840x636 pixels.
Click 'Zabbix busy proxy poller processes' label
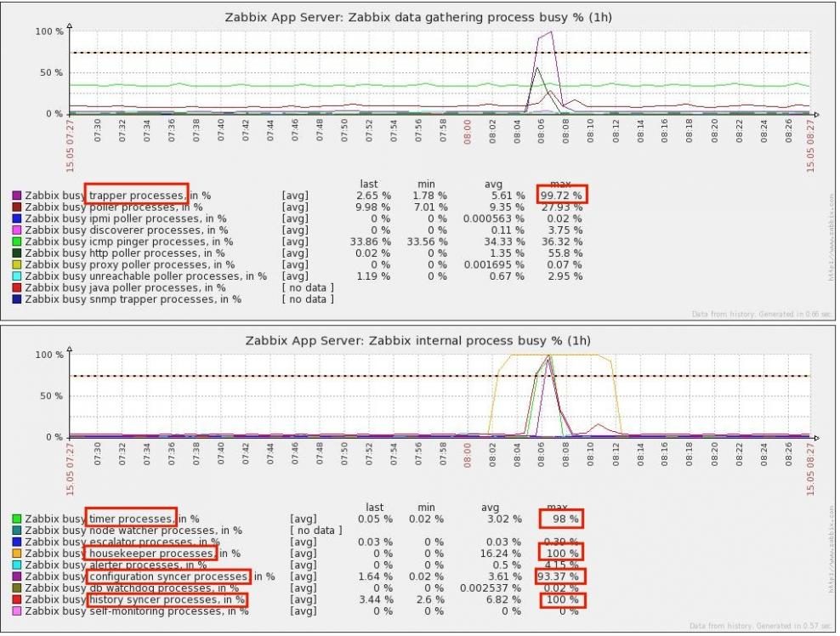tap(129, 264)
